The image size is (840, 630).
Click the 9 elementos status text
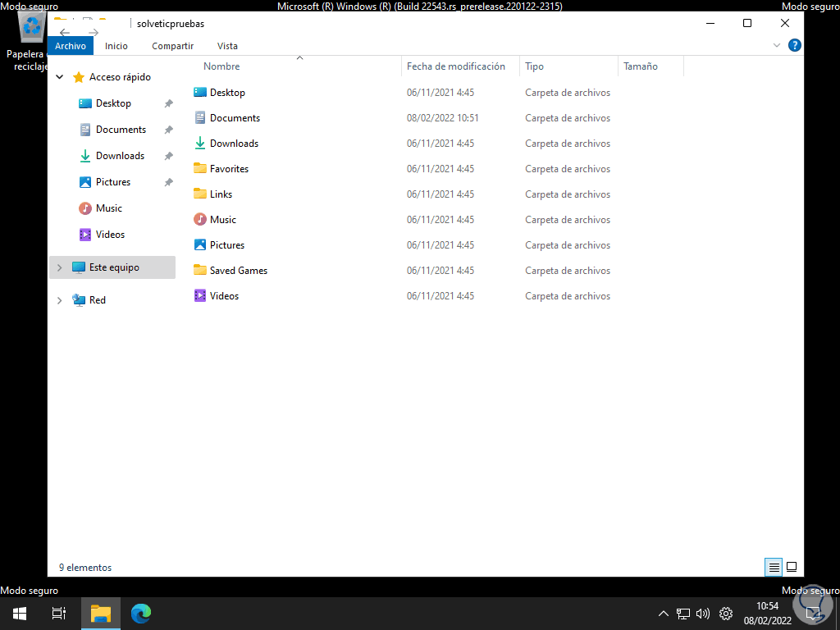[85, 568]
